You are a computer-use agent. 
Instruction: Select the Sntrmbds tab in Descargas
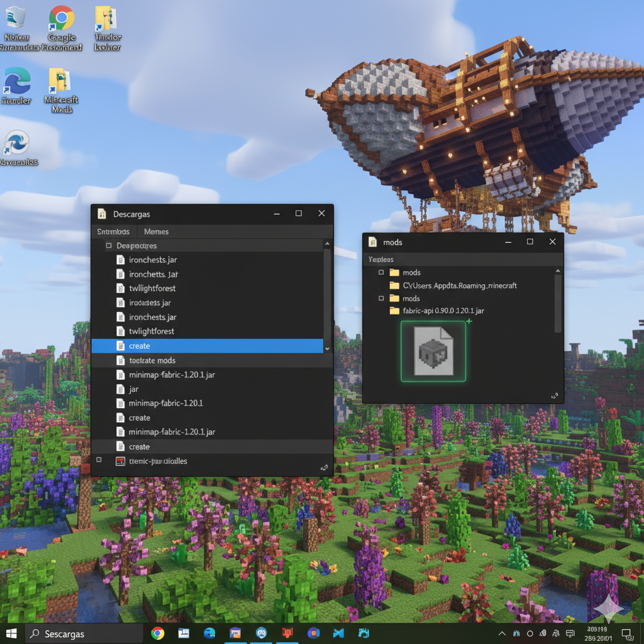pyautogui.click(x=113, y=231)
